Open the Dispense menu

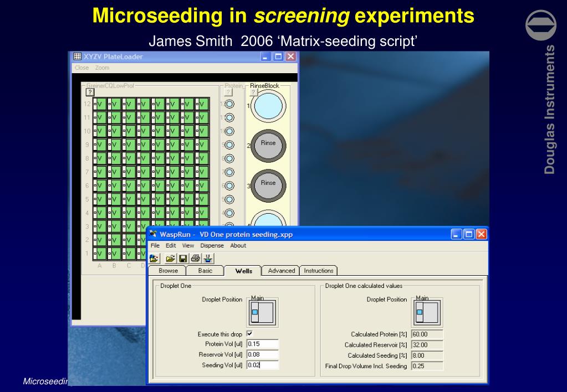(x=212, y=245)
